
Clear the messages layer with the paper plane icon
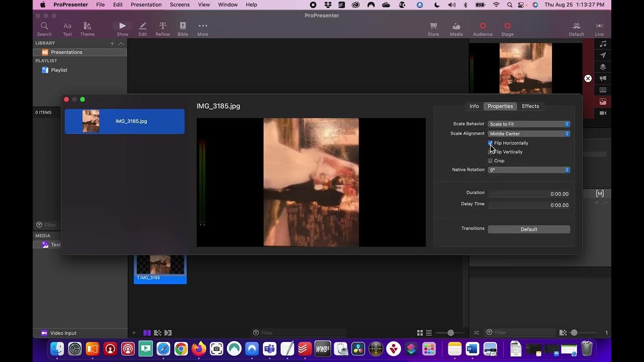click(x=603, y=55)
